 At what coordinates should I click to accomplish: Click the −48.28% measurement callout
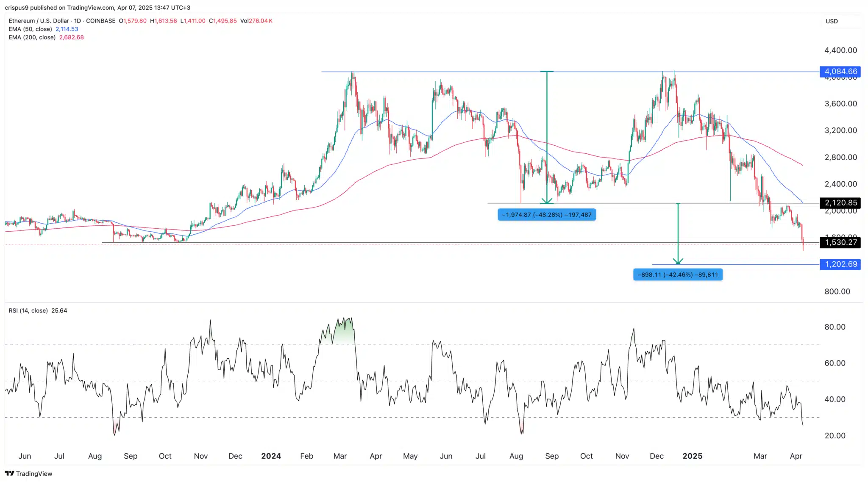coord(546,215)
